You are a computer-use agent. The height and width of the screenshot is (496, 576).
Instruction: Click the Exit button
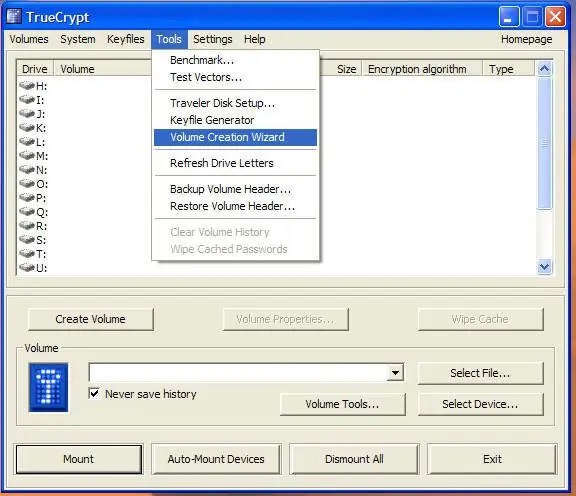click(492, 459)
